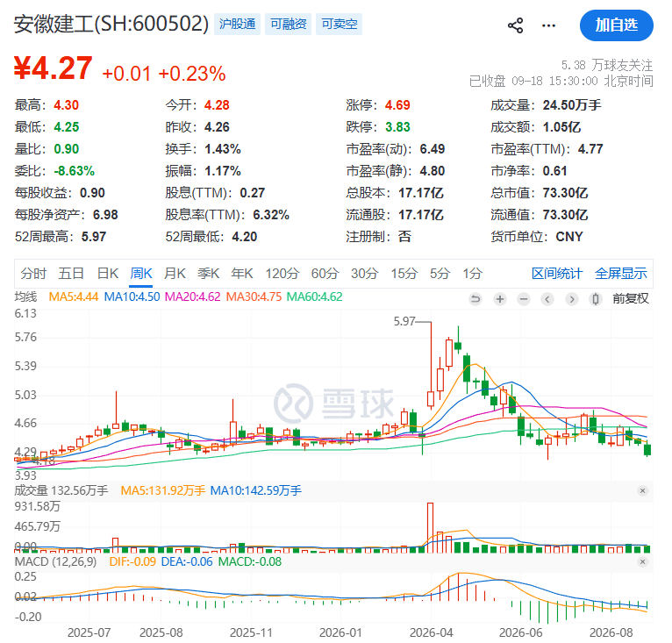Select the 60分 chart interval

point(325,274)
